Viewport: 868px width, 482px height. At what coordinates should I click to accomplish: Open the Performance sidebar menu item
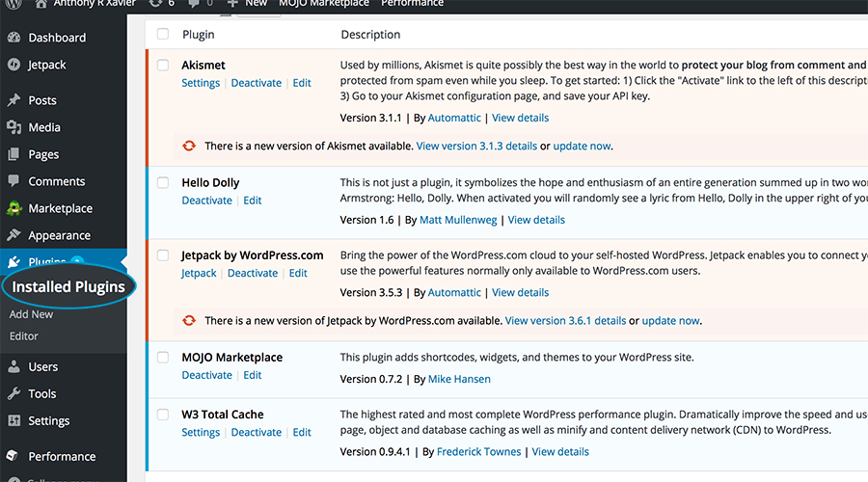[x=64, y=456]
